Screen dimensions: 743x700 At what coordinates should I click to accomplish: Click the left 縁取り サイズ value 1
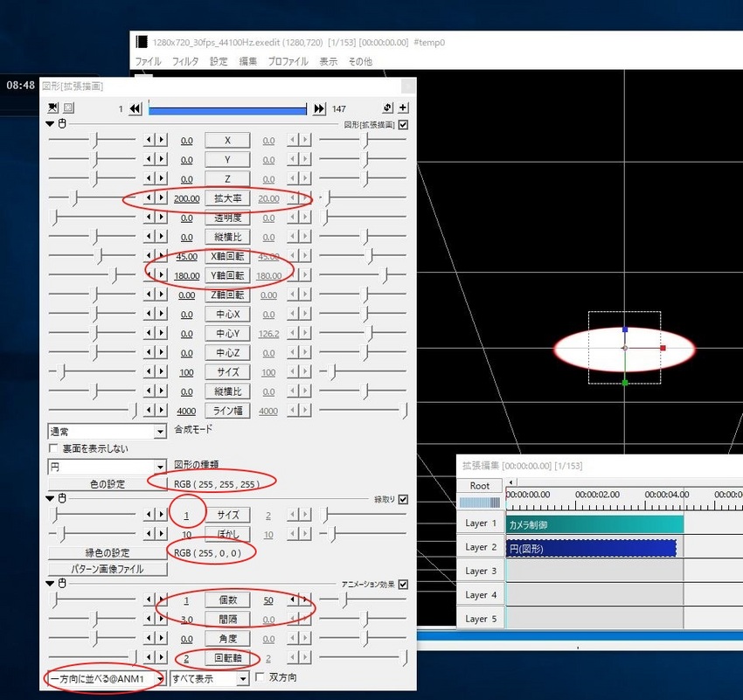[x=186, y=516]
